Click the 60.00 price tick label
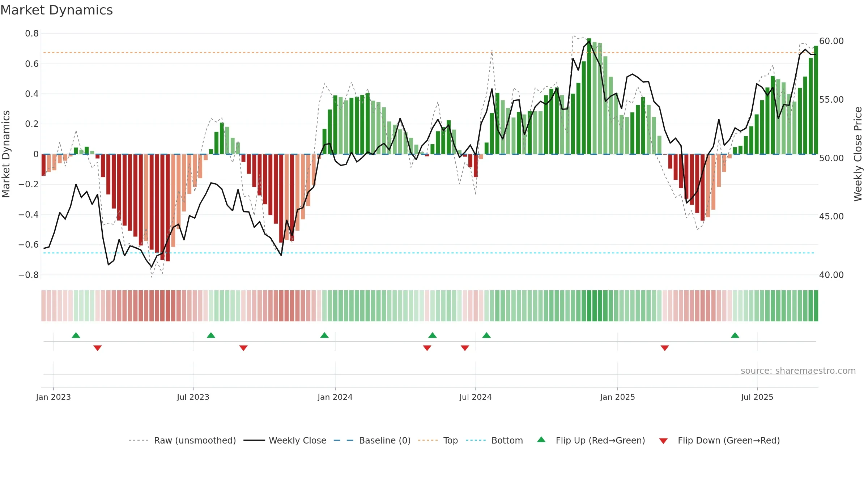Viewport: 868px width, 488px height. [x=831, y=41]
